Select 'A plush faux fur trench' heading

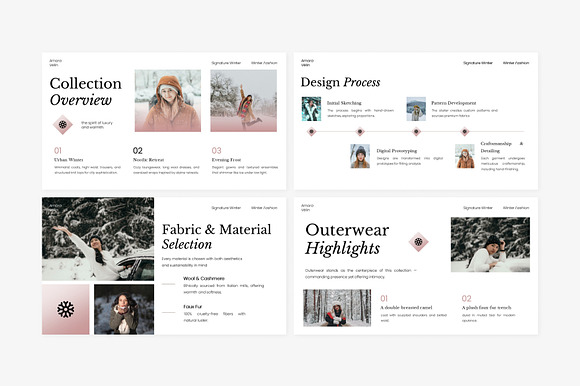(x=486, y=307)
